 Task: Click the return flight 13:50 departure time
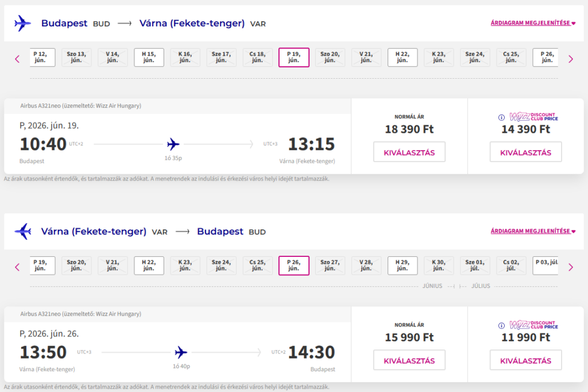(44, 352)
